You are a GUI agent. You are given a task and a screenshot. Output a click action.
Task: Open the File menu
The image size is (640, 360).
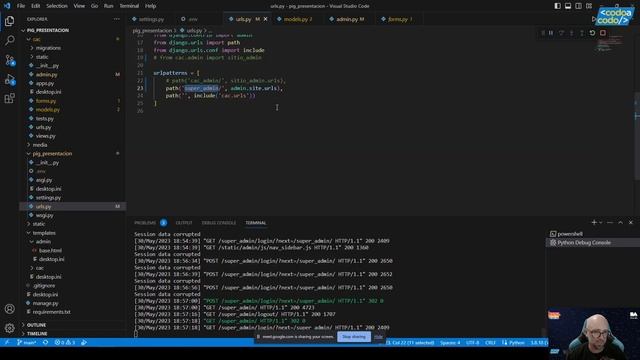pos(21,6)
